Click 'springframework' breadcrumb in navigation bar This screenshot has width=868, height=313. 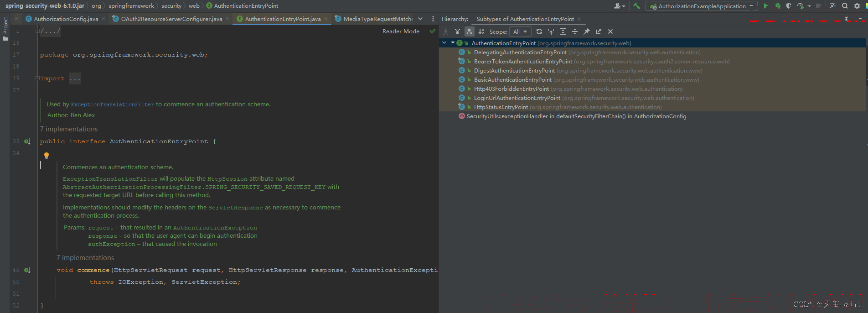[131, 6]
